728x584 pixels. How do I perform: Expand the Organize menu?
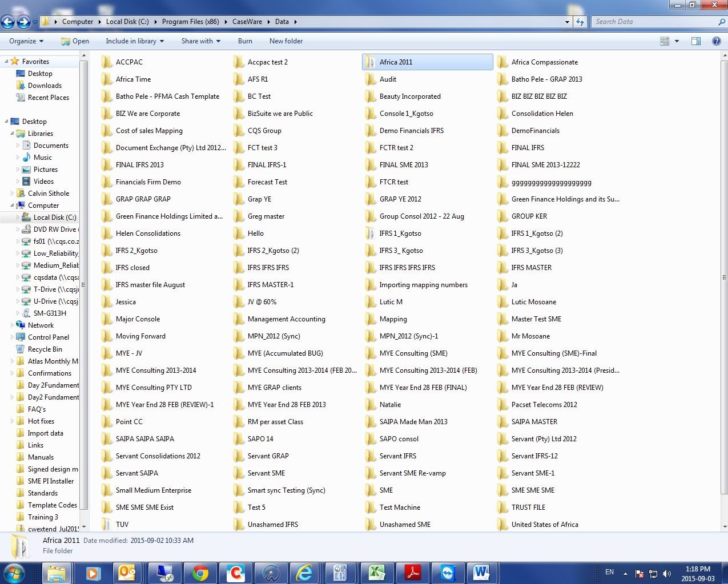(x=26, y=41)
